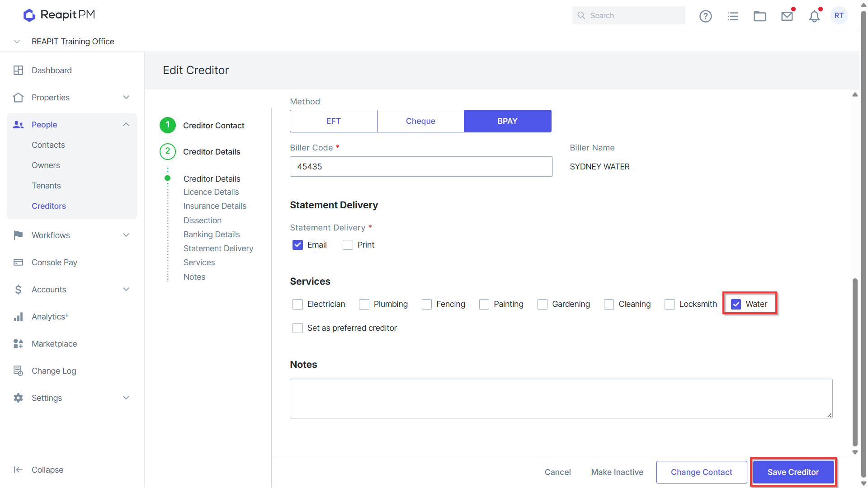The width and height of the screenshot is (868, 488).
Task: Click the Cancel button
Action: pos(558,472)
